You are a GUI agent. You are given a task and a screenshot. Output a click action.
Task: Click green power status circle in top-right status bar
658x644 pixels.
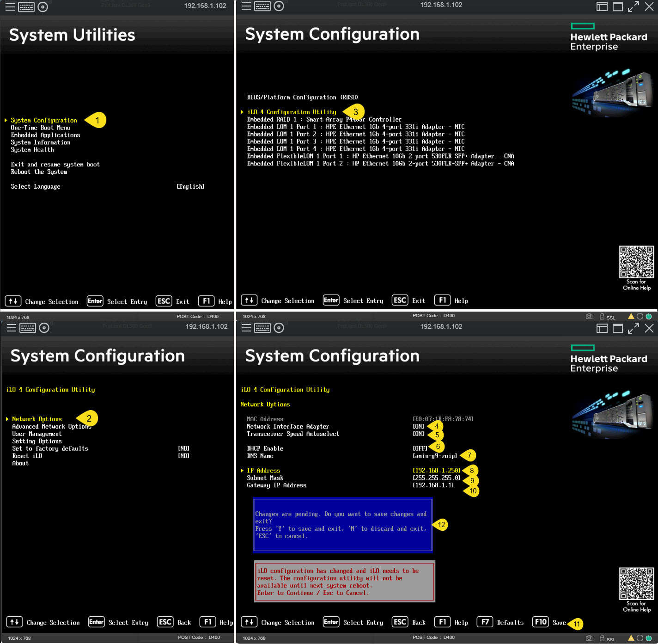pyautogui.click(x=649, y=317)
